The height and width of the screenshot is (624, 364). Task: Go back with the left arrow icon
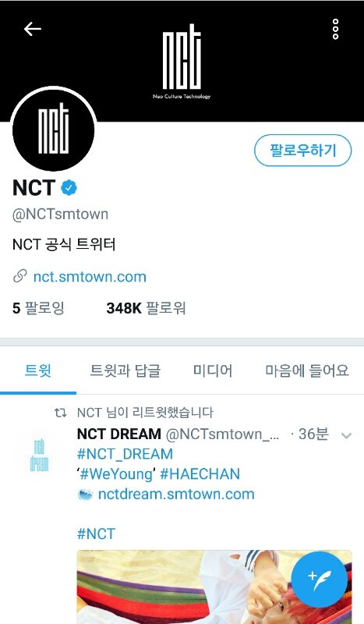click(x=32, y=29)
